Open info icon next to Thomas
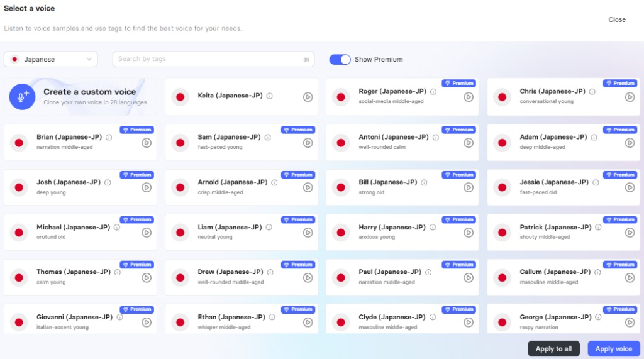Screen dimensions: 644x359 coord(118,272)
